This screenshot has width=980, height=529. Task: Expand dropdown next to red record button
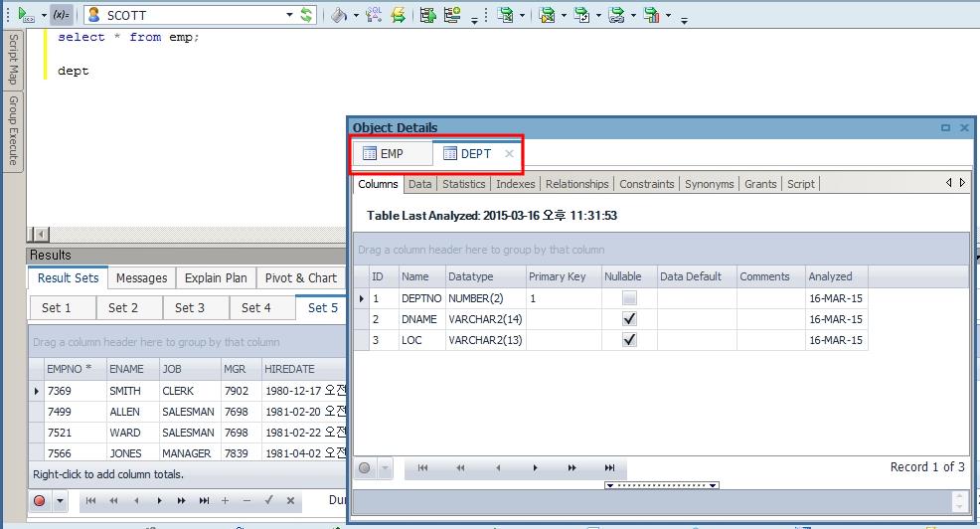(60, 500)
